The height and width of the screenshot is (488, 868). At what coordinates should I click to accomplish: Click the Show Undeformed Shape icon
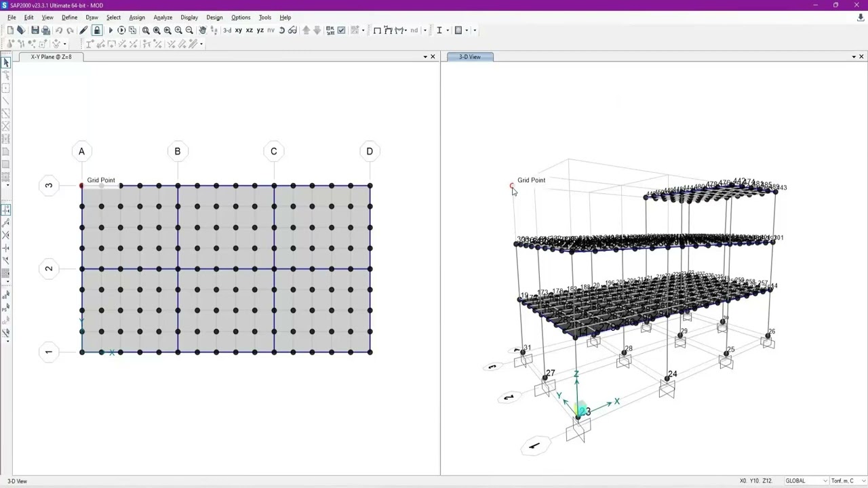click(x=378, y=30)
